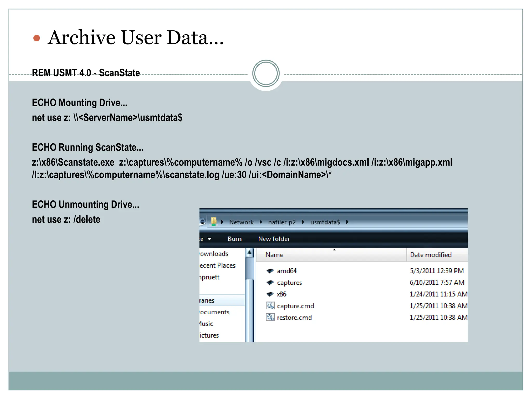Select the x86 folder name
Image resolution: width=532 pixels, height=399 pixels.
282,294
